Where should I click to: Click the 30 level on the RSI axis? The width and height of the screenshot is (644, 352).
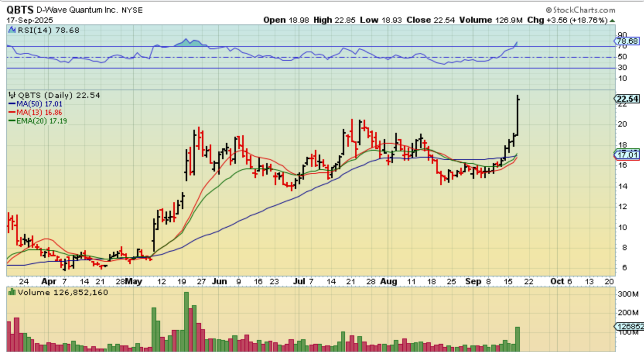pyautogui.click(x=622, y=68)
